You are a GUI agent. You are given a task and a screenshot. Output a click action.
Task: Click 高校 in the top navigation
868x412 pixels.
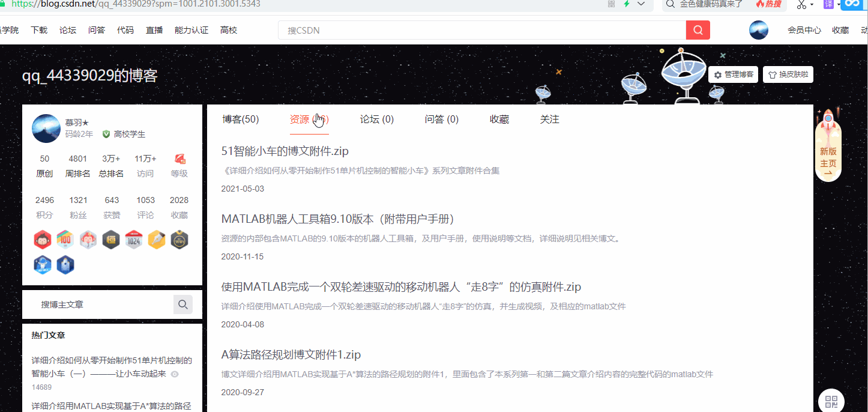point(229,30)
